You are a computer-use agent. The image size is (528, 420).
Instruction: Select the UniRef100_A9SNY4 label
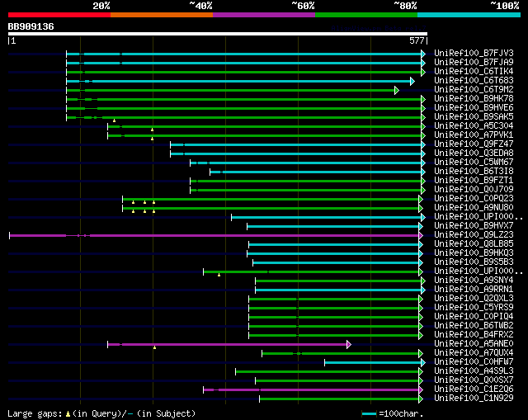[474, 281]
